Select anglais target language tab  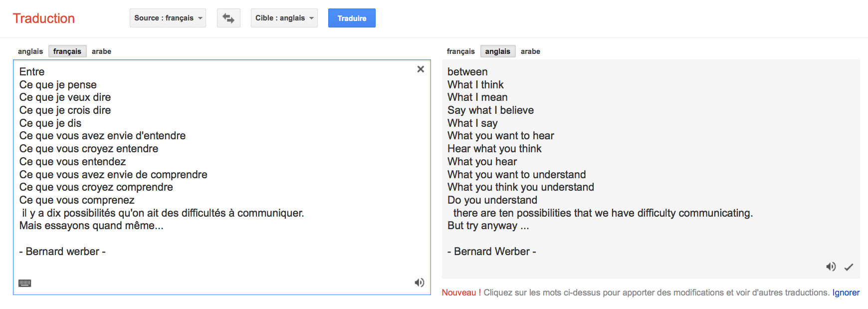tap(498, 51)
